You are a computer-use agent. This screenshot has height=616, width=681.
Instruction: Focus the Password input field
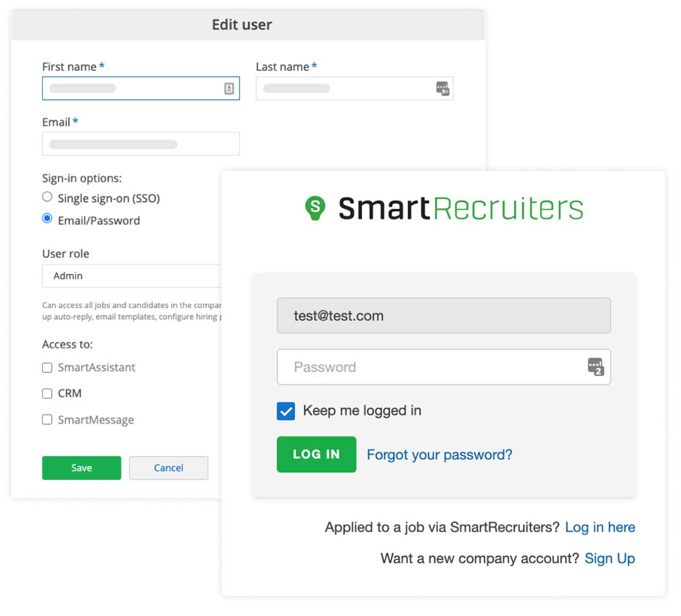click(429, 367)
